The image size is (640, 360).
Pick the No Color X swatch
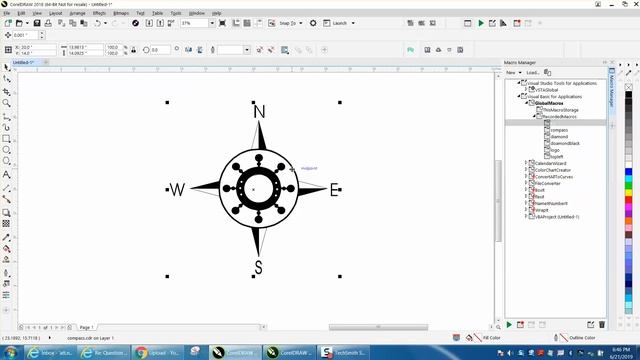629,87
